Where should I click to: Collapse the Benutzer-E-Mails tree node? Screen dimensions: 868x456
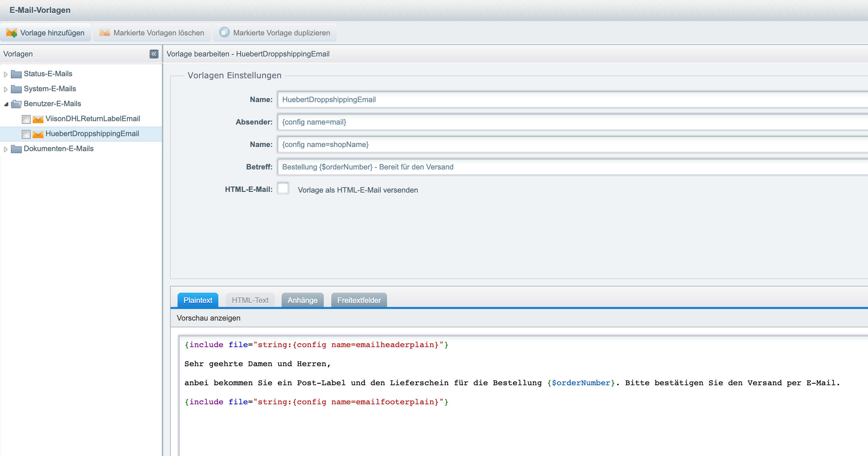(x=6, y=104)
